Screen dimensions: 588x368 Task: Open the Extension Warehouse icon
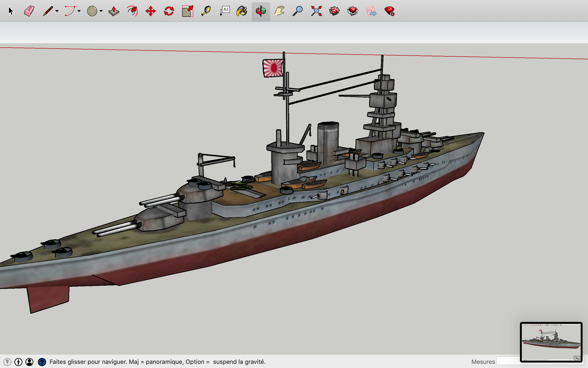pos(353,11)
